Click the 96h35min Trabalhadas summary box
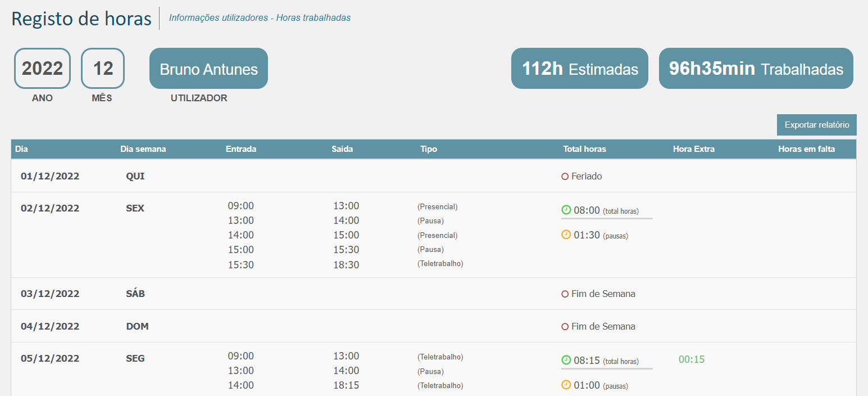 click(x=756, y=69)
